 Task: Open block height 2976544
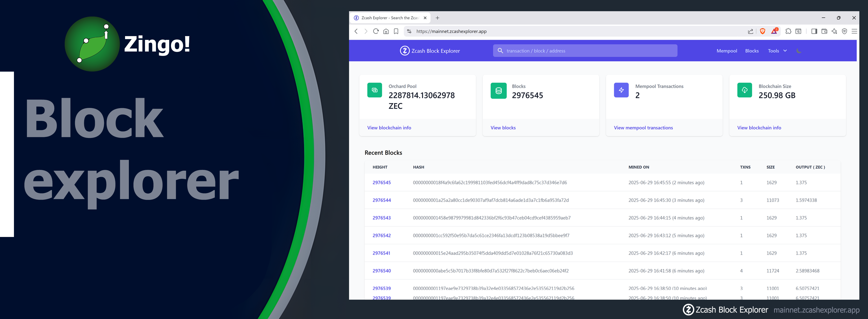[x=382, y=200]
